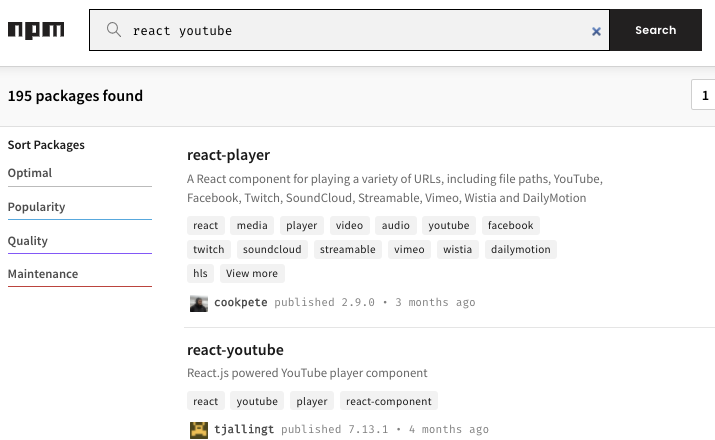Sort packages by Quality
The width and height of the screenshot is (715, 440).
tap(79, 241)
